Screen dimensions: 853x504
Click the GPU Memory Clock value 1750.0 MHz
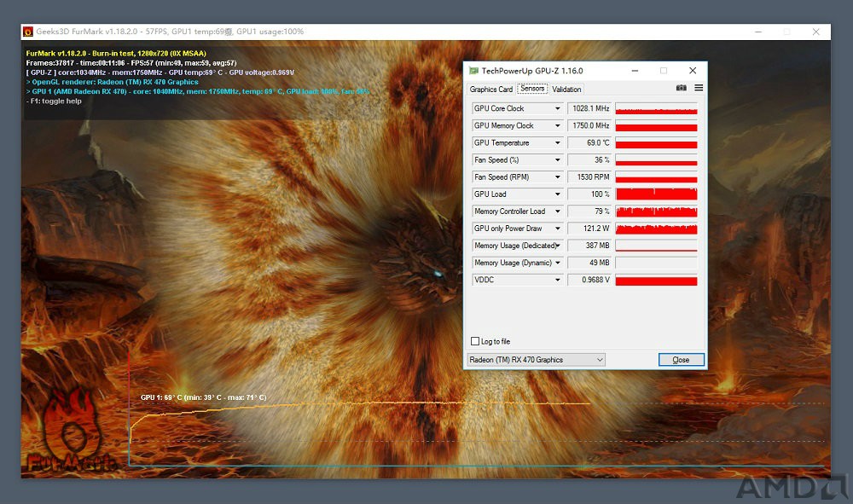coord(589,125)
